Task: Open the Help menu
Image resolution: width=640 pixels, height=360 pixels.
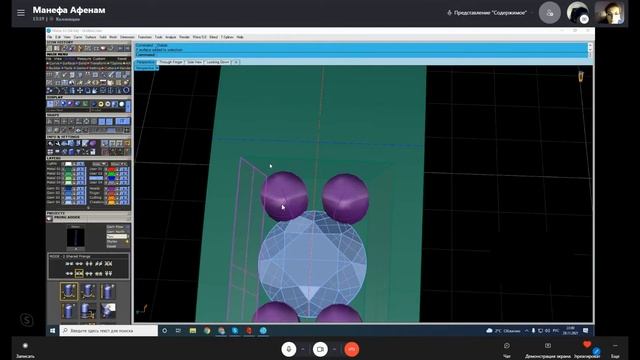Action: (x=240, y=37)
